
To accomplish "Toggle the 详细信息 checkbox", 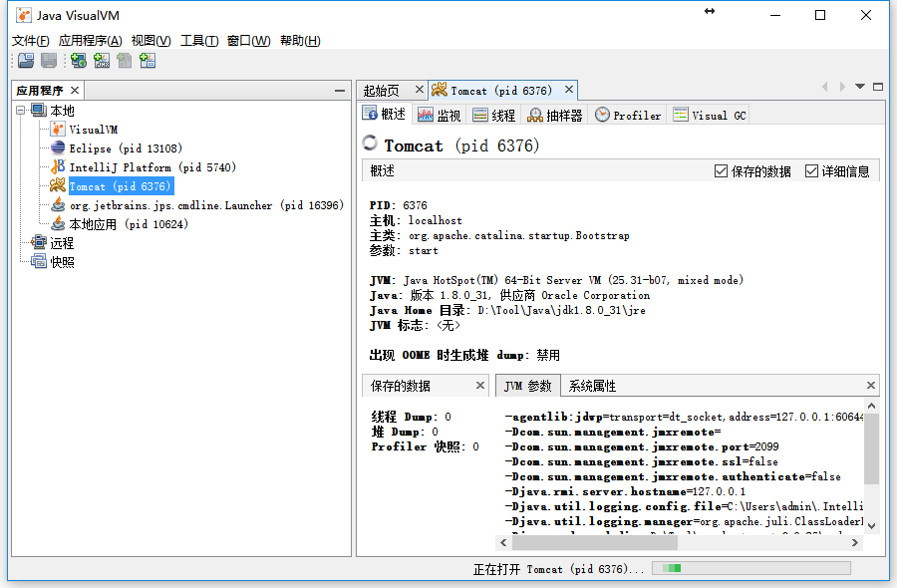I will tap(811, 171).
